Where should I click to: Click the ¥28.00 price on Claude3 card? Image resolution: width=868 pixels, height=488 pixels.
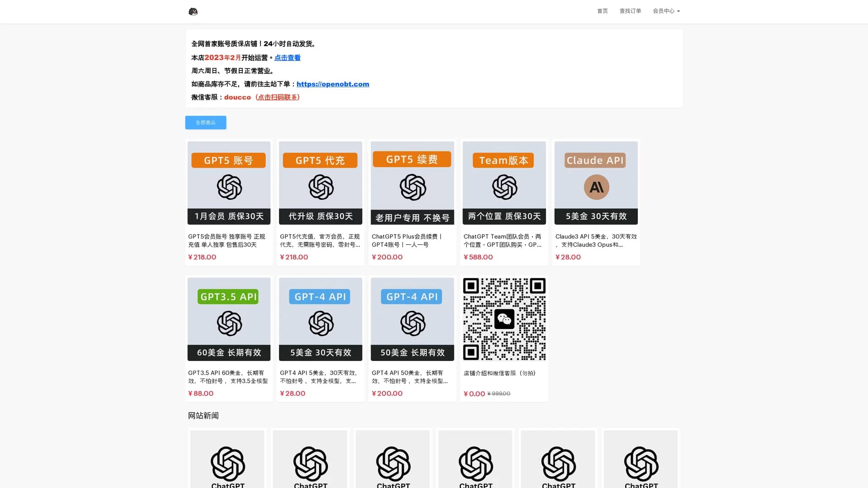click(568, 257)
